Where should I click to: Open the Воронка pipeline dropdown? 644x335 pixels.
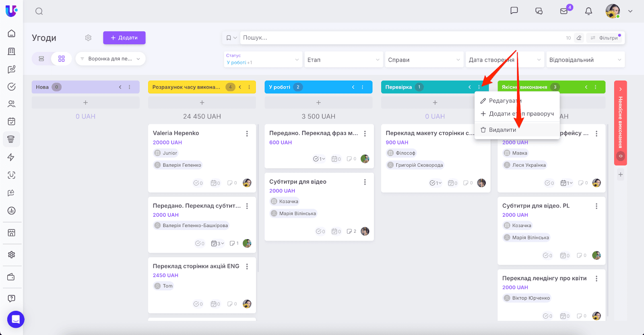click(x=110, y=59)
